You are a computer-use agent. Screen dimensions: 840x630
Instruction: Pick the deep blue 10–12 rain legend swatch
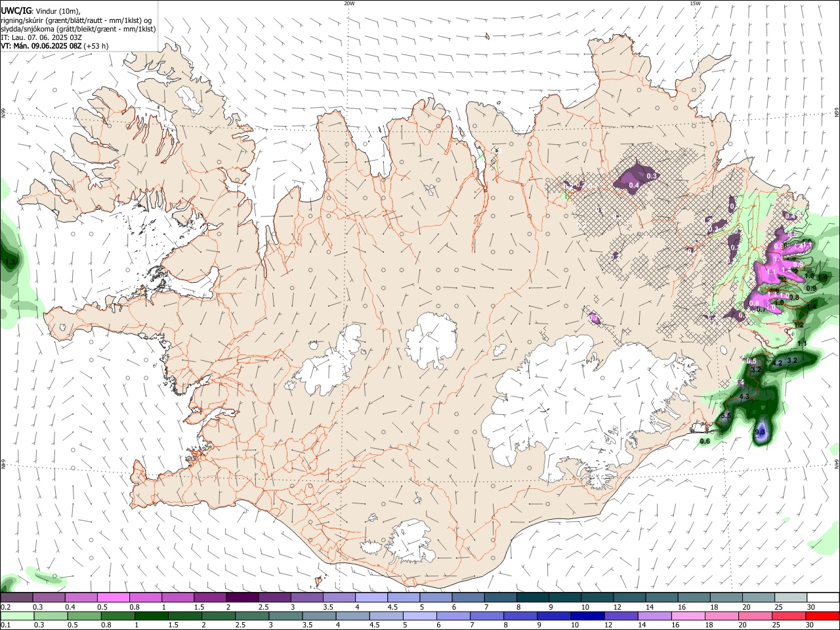click(587, 616)
